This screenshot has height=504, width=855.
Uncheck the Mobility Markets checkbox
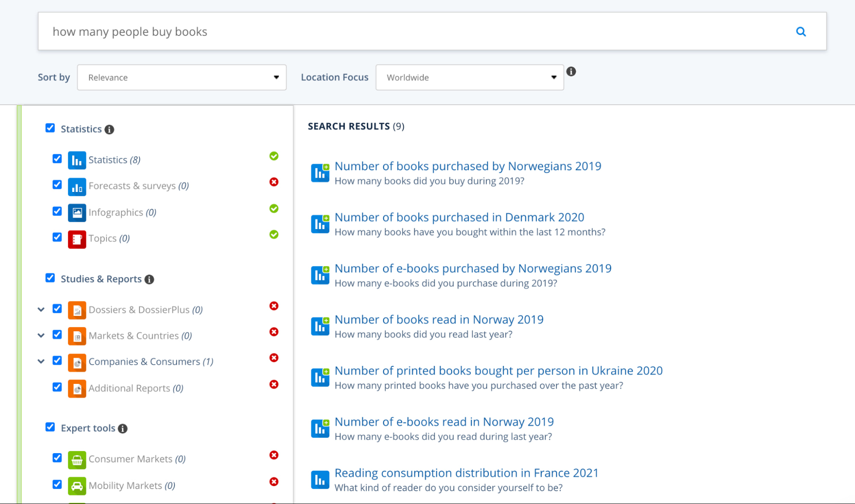click(57, 484)
